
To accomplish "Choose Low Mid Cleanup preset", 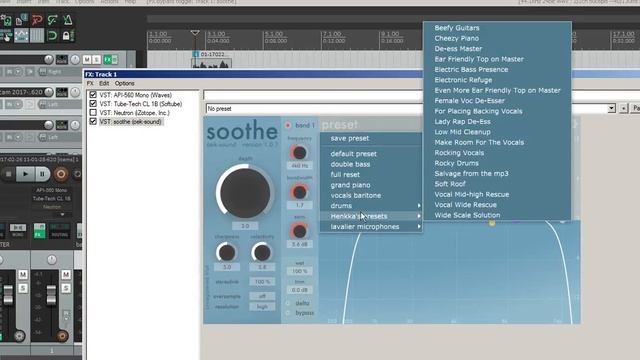I will [462, 132].
